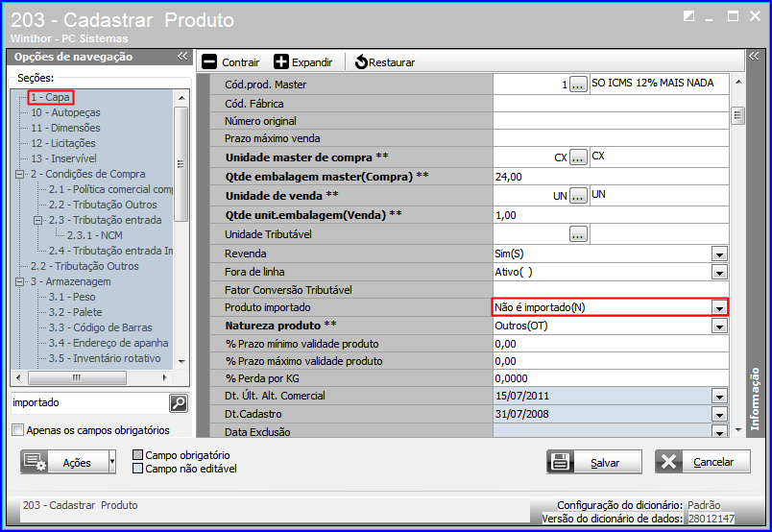
Task: Click the Restaurar toolbar button
Action: pyautogui.click(x=384, y=62)
